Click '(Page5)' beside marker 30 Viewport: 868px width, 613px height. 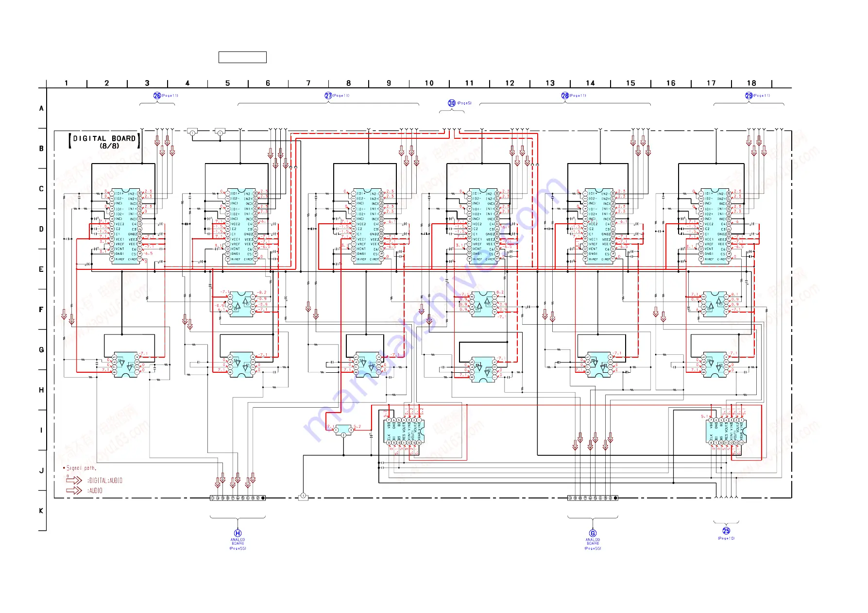(464, 103)
